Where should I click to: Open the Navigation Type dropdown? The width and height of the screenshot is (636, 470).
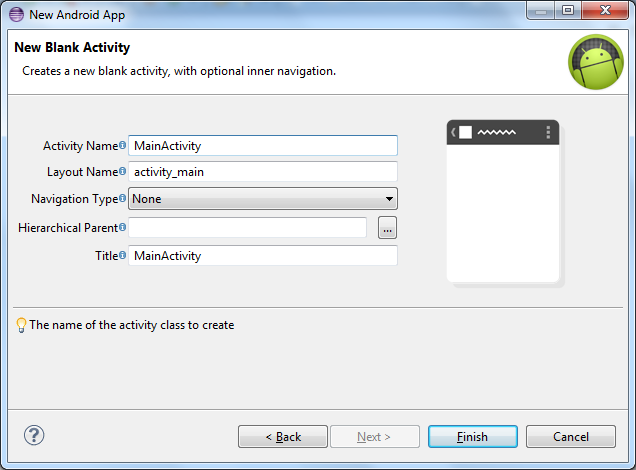[x=263, y=199]
